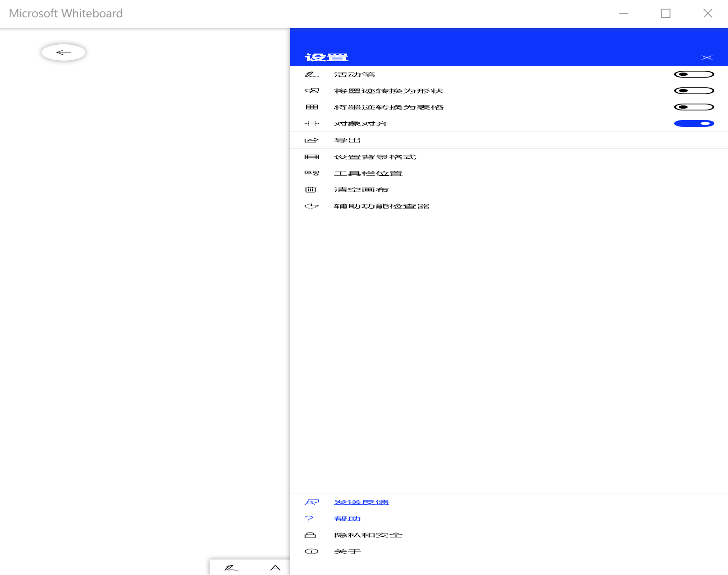Enable 将墨迹转换为形状 toggle

pos(694,91)
